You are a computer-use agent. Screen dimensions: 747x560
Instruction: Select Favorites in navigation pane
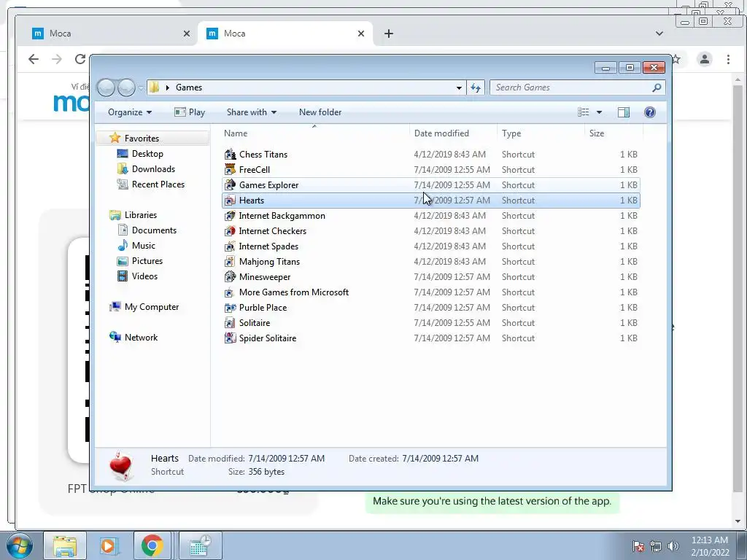point(142,138)
